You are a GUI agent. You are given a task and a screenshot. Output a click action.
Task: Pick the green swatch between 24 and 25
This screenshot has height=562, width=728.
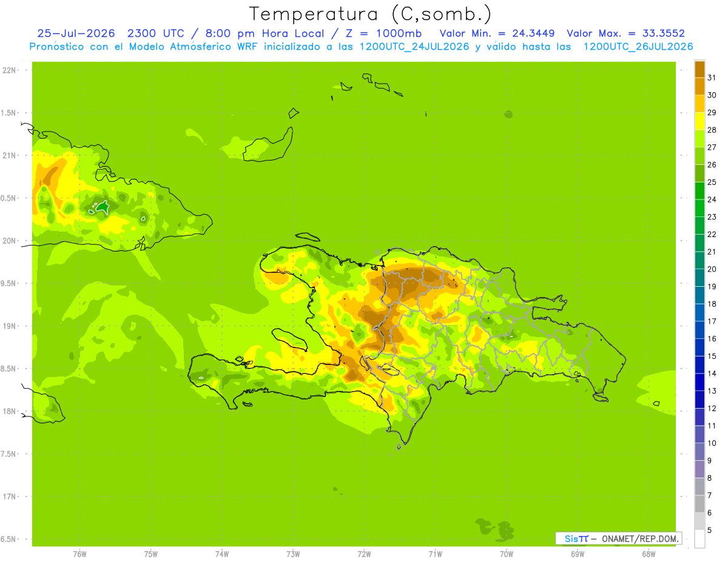click(699, 190)
